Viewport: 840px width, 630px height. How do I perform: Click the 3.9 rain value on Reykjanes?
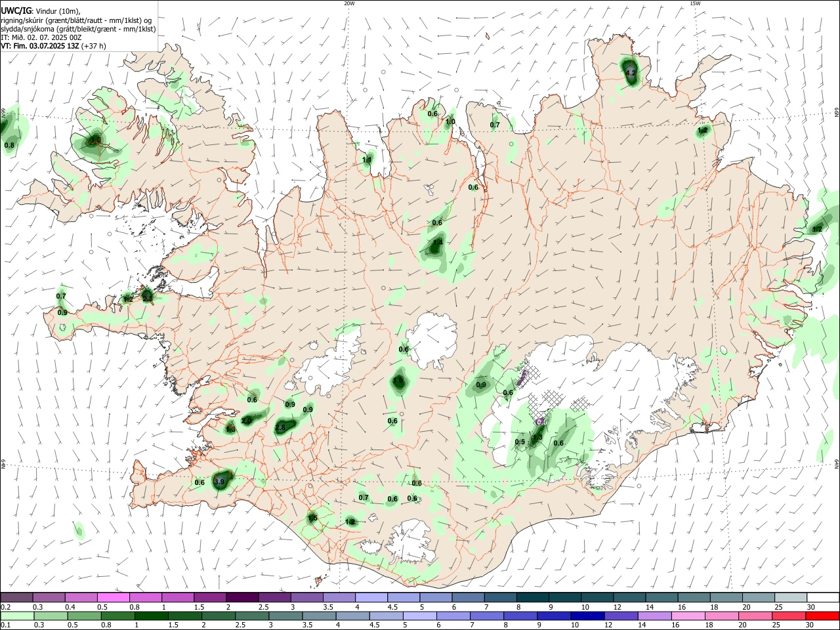tap(220, 482)
